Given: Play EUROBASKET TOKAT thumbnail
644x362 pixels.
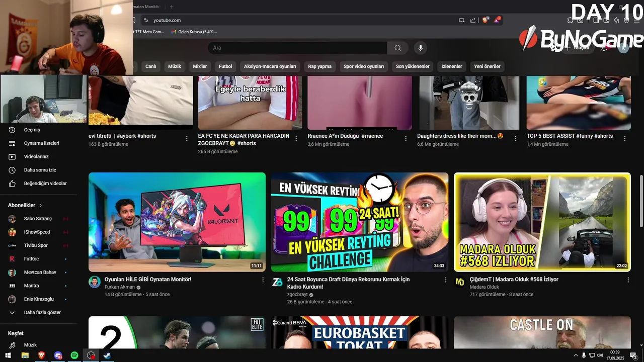Looking at the screenshot, I should tap(360, 332).
